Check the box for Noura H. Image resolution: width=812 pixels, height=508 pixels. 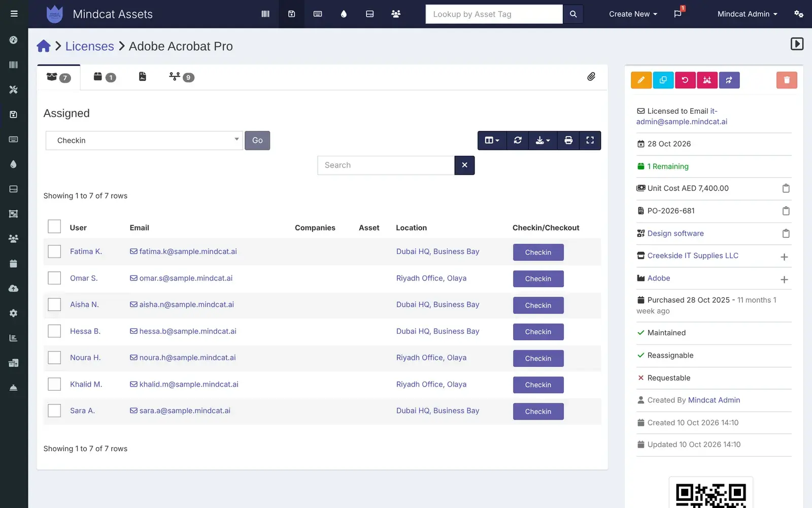click(54, 358)
